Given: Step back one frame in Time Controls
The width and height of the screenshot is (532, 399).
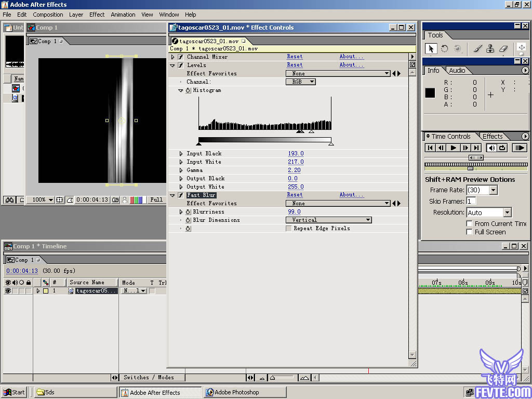Looking at the screenshot, I should pyautogui.click(x=442, y=148).
